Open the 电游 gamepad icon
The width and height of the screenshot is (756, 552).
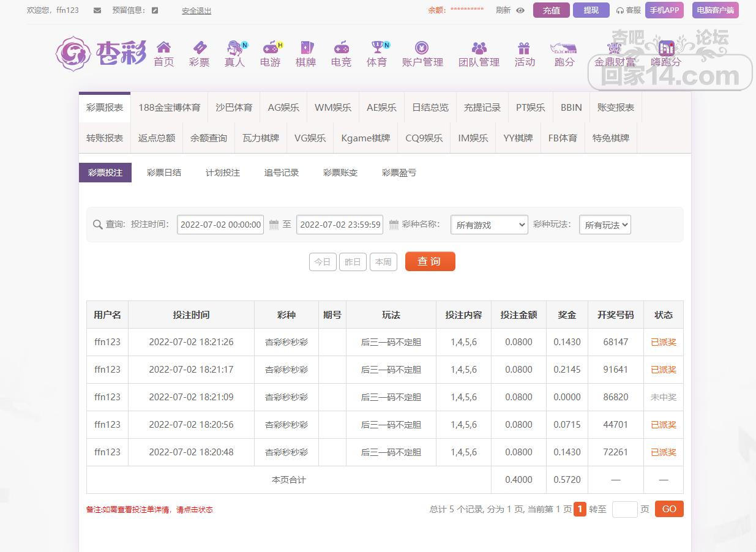pyautogui.click(x=270, y=48)
